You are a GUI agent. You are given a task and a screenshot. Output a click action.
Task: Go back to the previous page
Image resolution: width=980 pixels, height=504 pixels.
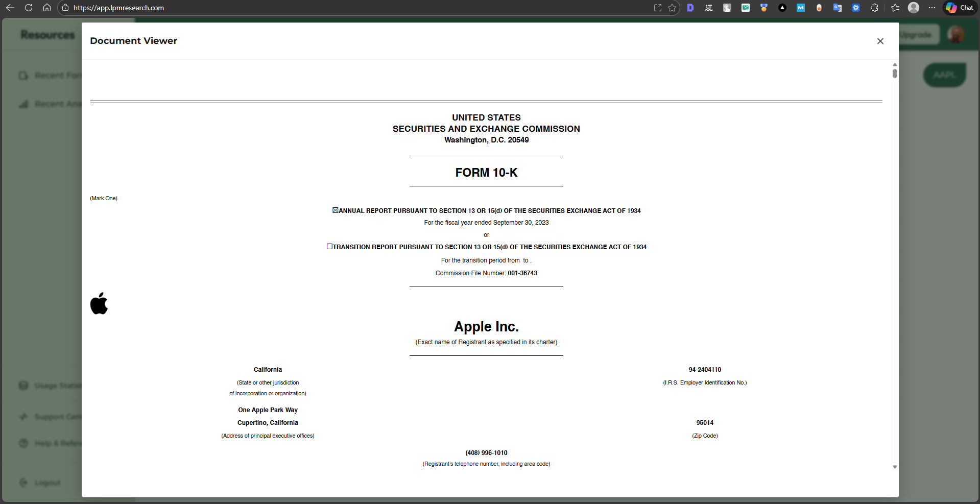[10, 8]
